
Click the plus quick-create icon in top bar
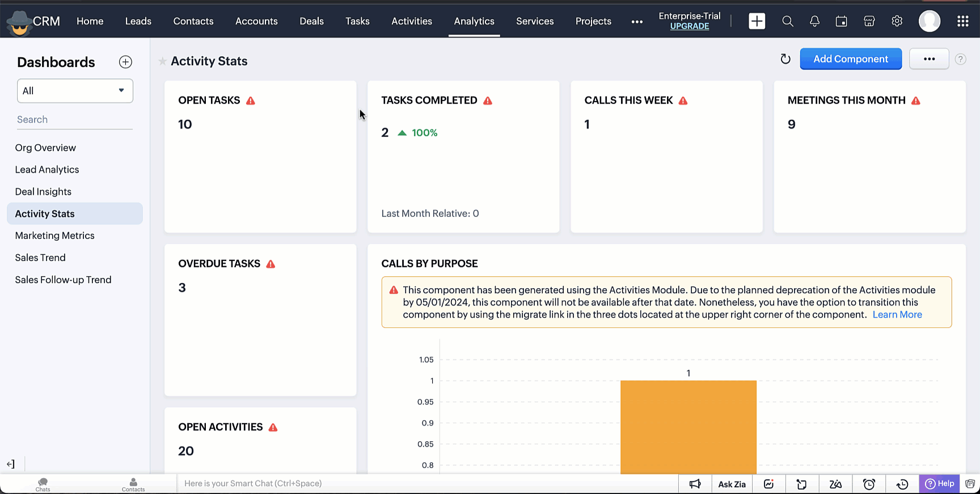point(757,22)
